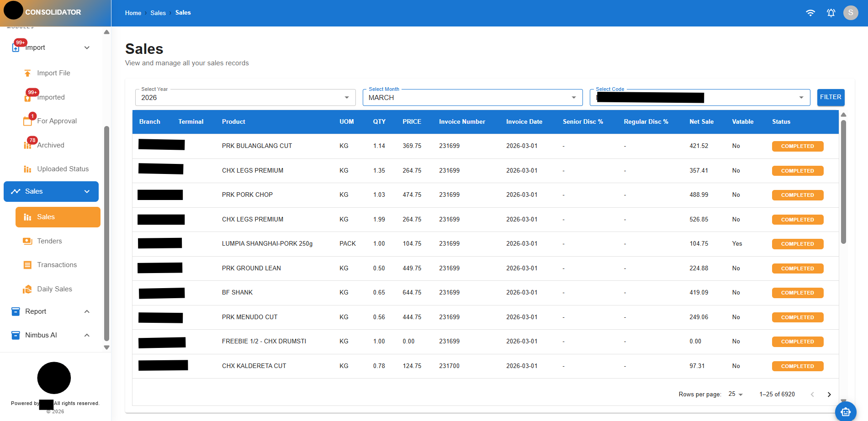Open the Tenders section
The width and height of the screenshot is (868, 421).
49,241
